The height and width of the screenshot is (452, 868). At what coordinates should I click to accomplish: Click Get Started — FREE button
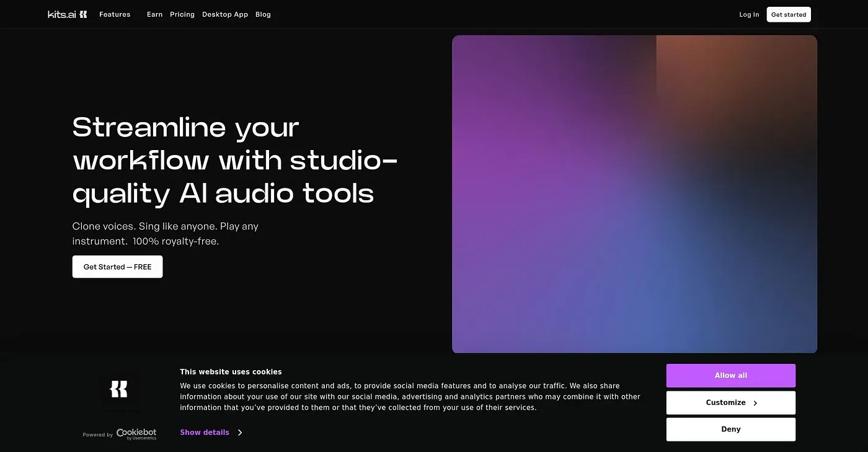[117, 267]
